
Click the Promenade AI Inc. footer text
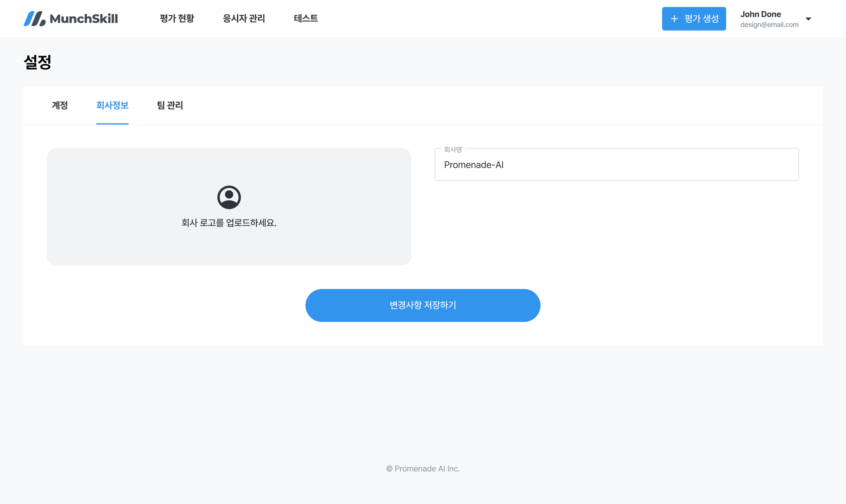tap(423, 469)
